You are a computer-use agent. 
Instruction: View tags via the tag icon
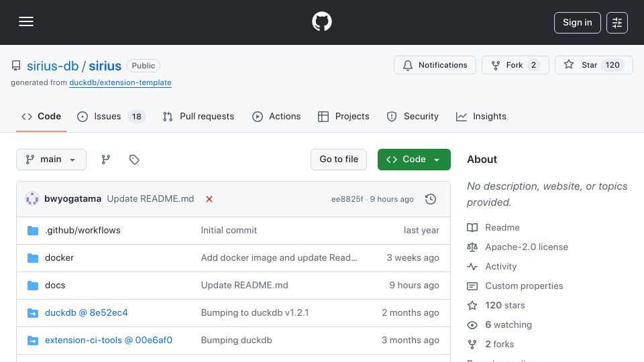pyautogui.click(x=134, y=160)
